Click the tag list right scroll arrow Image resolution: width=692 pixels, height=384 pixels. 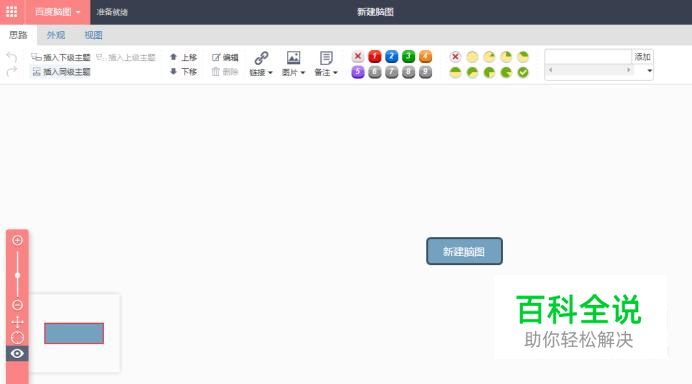(629, 70)
